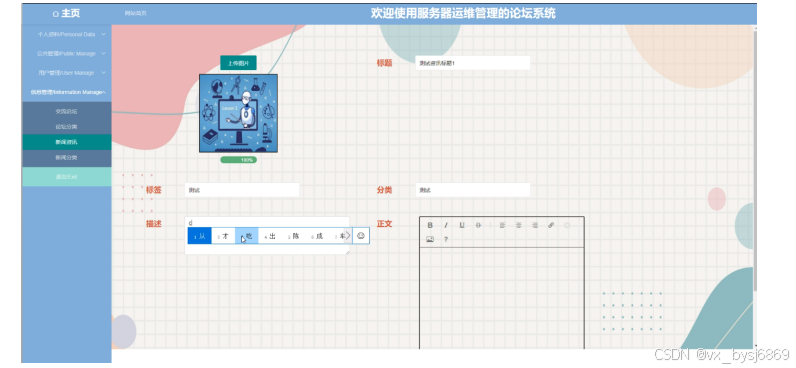Choose IME candidate 4 出
This screenshot has width=796, height=368.
pyautogui.click(x=270, y=236)
